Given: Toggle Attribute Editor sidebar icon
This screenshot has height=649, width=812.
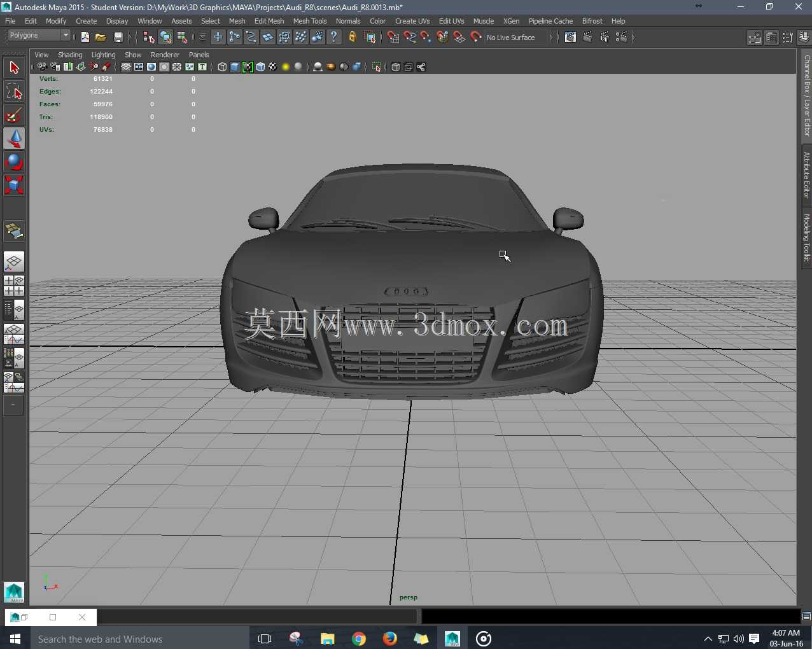Looking at the screenshot, I should tap(771, 38).
